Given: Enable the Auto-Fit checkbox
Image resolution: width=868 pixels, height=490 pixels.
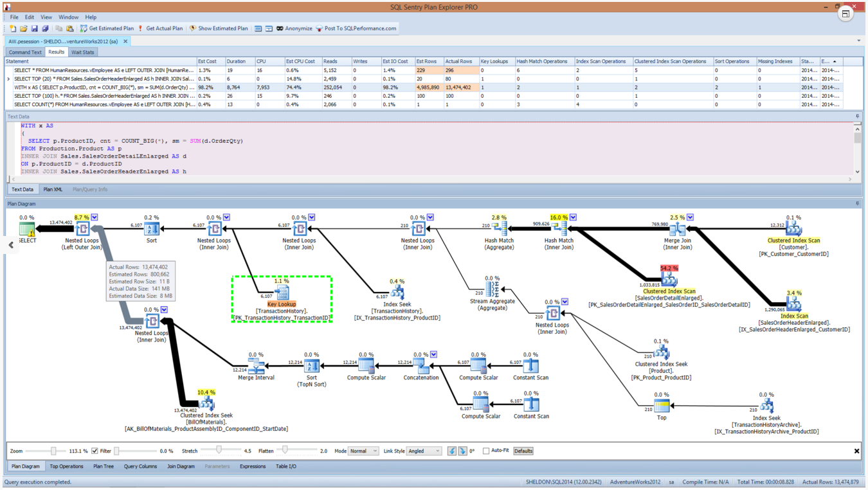Looking at the screenshot, I should [486, 451].
